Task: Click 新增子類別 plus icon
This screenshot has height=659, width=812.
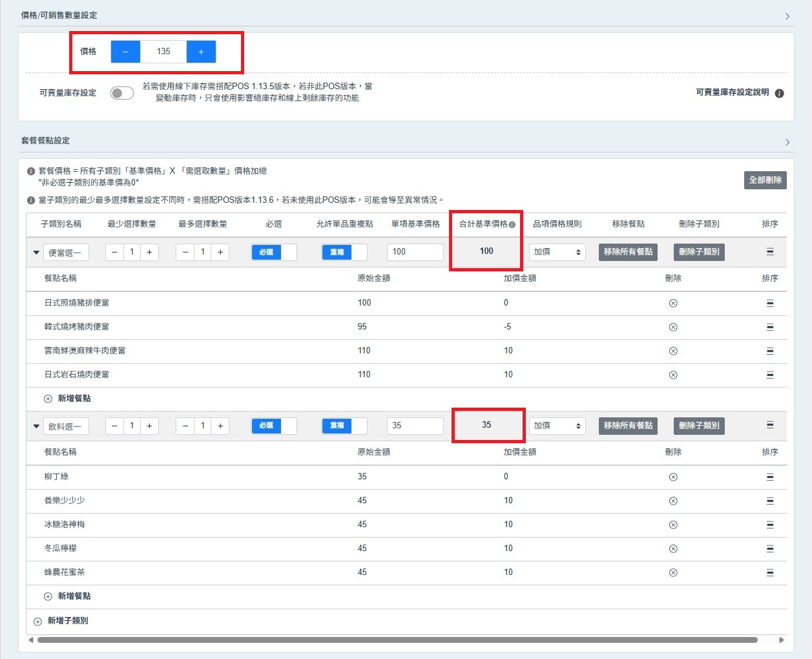Action: [x=37, y=621]
